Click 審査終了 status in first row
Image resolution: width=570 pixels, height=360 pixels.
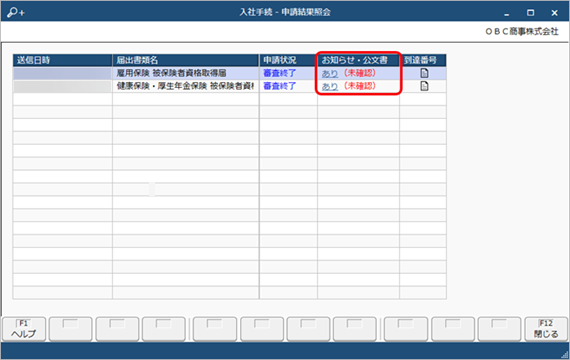coord(280,73)
